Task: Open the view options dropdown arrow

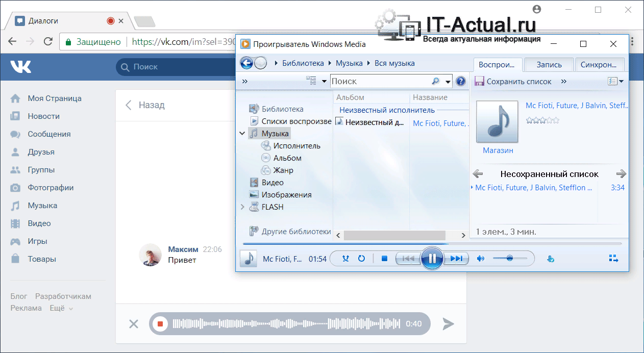Action: [324, 81]
